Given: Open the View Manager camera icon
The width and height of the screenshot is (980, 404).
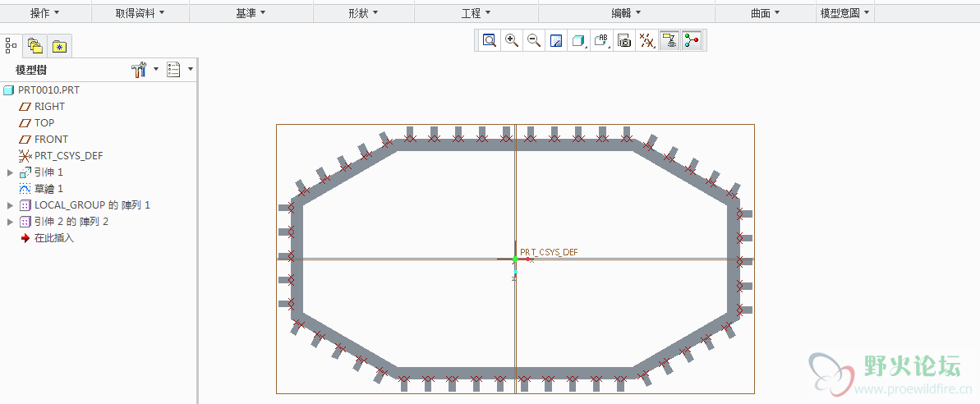Looking at the screenshot, I should pyautogui.click(x=623, y=40).
